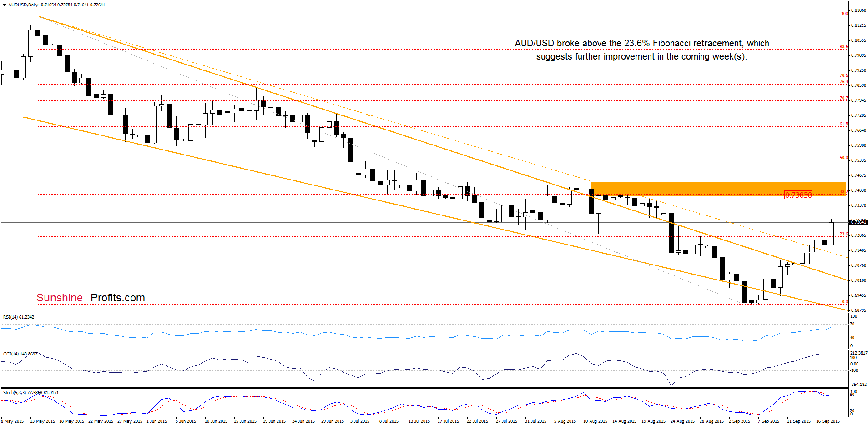The height and width of the screenshot is (425, 868).
Task: Click the 0.75335 price axis value
Action: click(859, 160)
